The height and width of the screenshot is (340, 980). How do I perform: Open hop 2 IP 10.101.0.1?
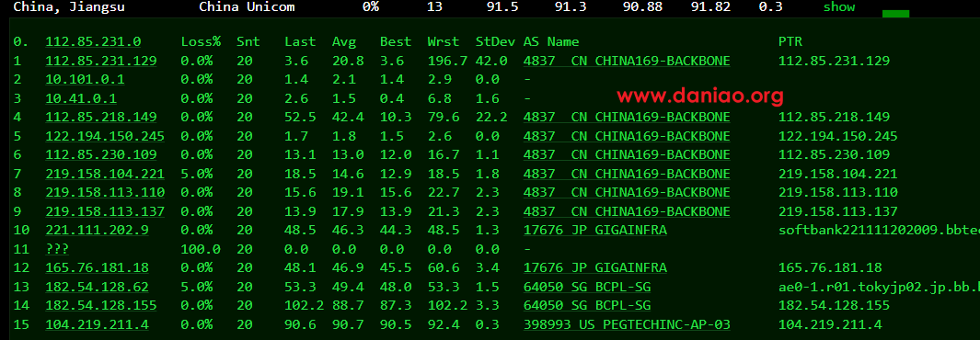pyautogui.click(x=85, y=79)
